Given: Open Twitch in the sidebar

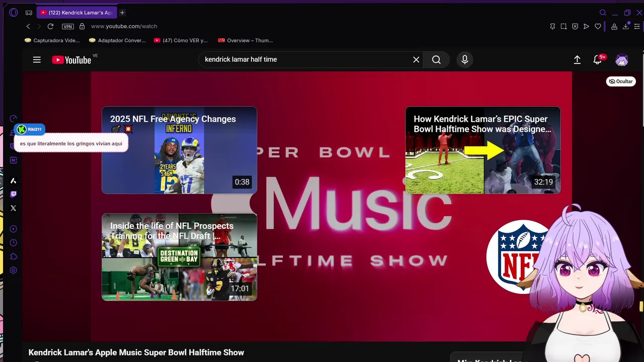Looking at the screenshot, I should click(x=14, y=194).
